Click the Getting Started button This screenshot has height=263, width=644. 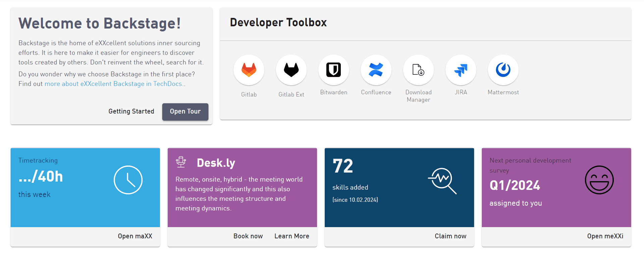(131, 112)
